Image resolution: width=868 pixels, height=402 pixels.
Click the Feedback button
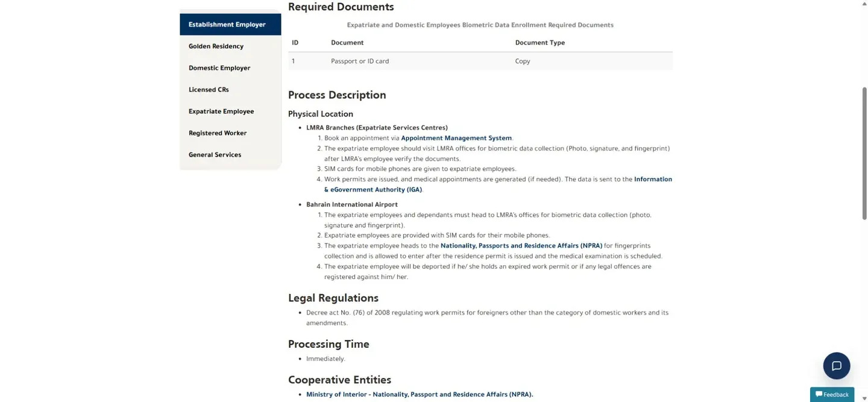click(x=832, y=395)
